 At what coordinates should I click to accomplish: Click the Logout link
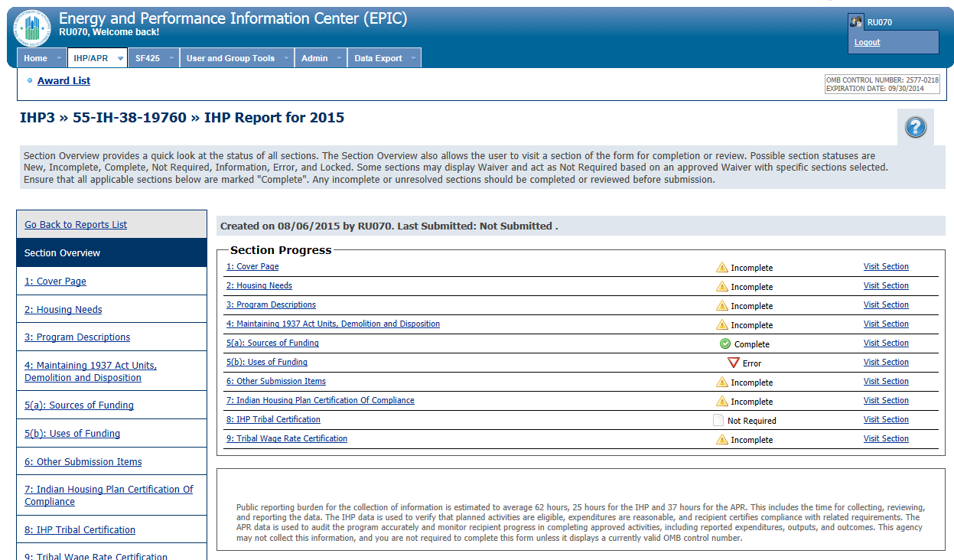coord(867,43)
